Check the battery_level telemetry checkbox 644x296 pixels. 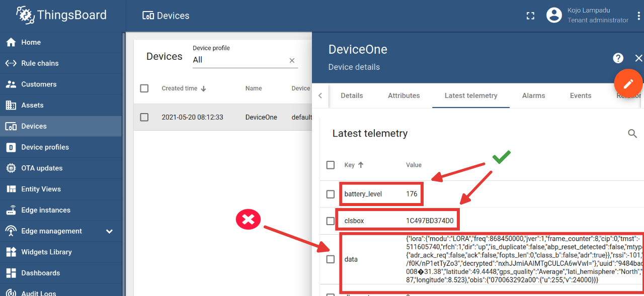(x=331, y=194)
